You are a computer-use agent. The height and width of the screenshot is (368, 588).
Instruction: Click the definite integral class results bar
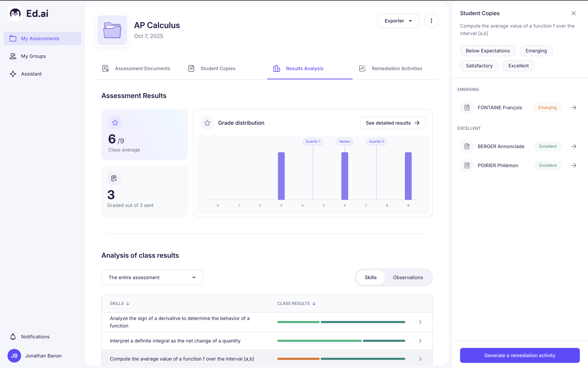pos(341,341)
